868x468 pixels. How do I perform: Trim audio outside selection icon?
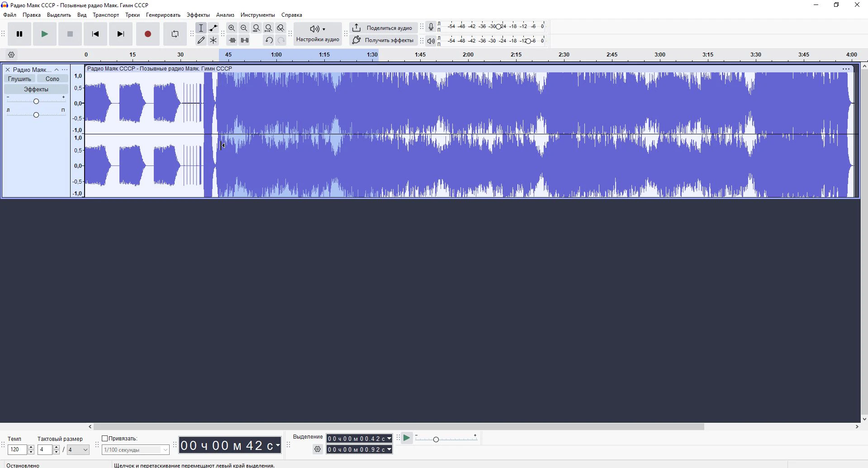pyautogui.click(x=232, y=40)
